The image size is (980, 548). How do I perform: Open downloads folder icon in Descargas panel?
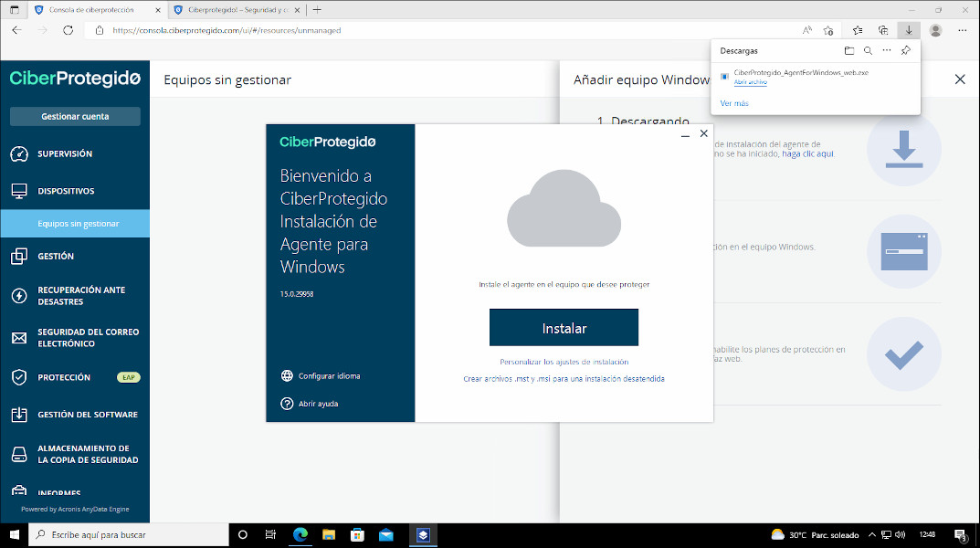coord(848,50)
